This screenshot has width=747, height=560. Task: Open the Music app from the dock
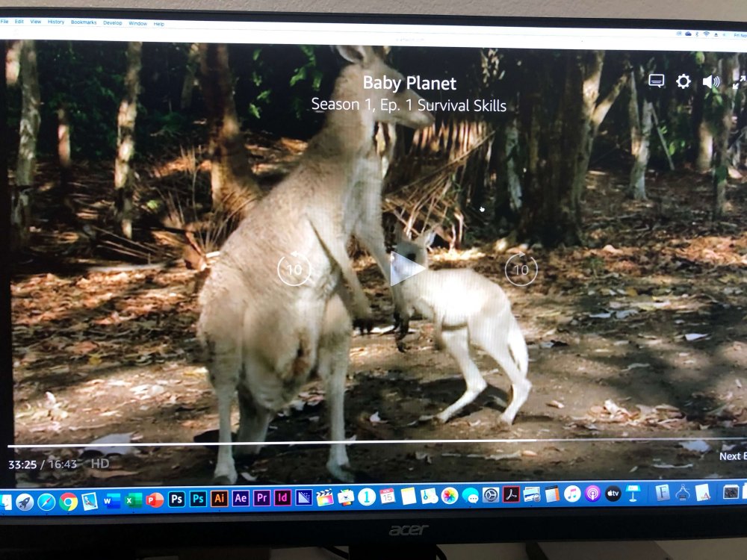tap(572, 494)
